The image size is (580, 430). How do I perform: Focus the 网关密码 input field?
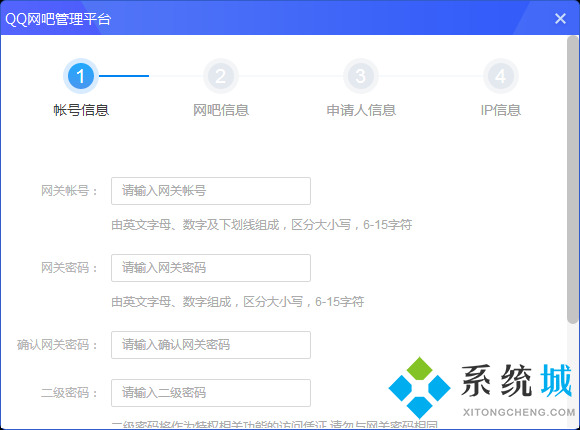click(x=211, y=268)
